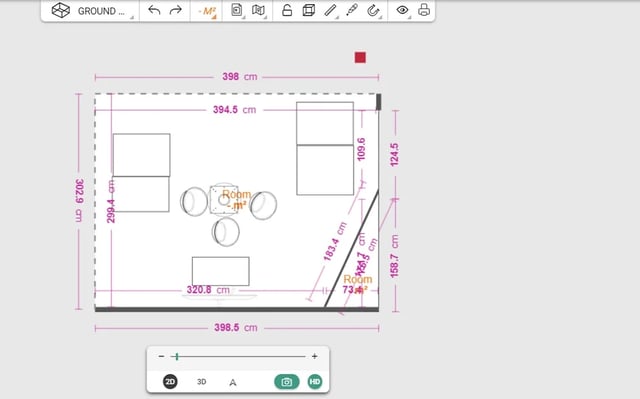Image resolution: width=640 pixels, height=399 pixels.
Task: Click the 183.4 cm diagonal dimension label
Action: click(x=335, y=241)
